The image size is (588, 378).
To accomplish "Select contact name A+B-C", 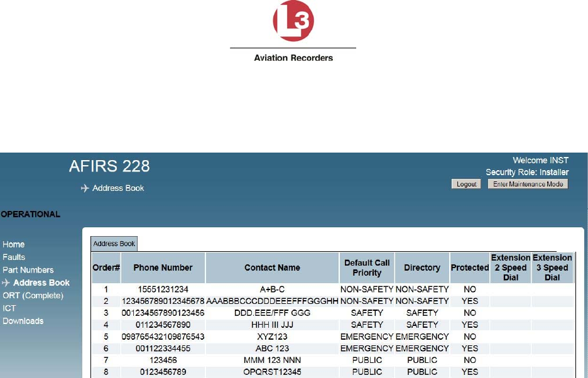I will point(272,289).
